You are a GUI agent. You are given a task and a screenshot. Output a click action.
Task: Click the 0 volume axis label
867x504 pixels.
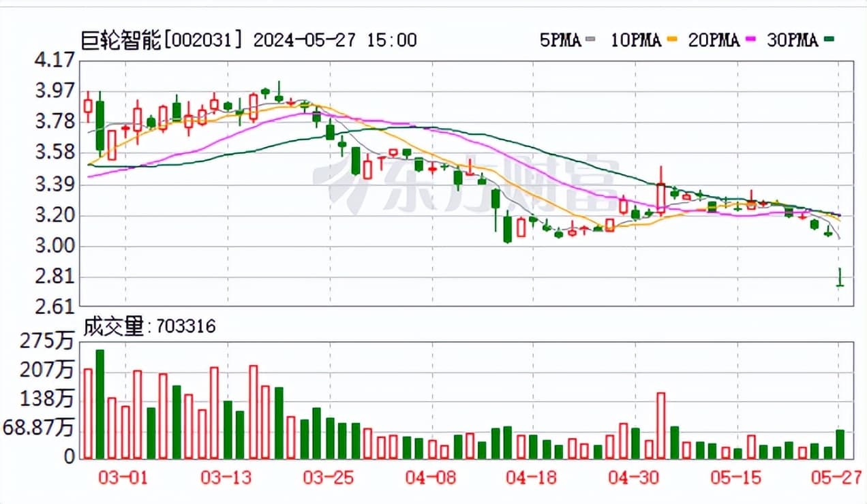68,458
